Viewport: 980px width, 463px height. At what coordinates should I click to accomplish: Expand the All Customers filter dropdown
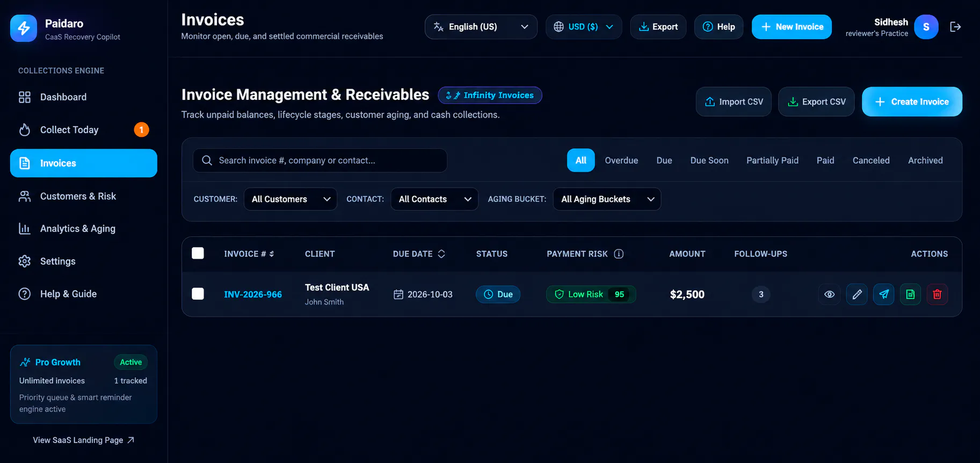[291, 199]
